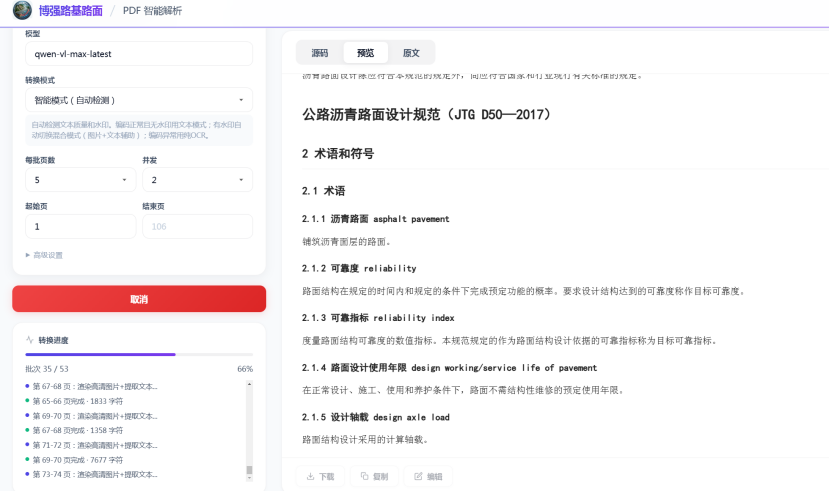Click the 自动检测文本质量和水印 mode description
The width and height of the screenshot is (829, 492).
point(137,130)
